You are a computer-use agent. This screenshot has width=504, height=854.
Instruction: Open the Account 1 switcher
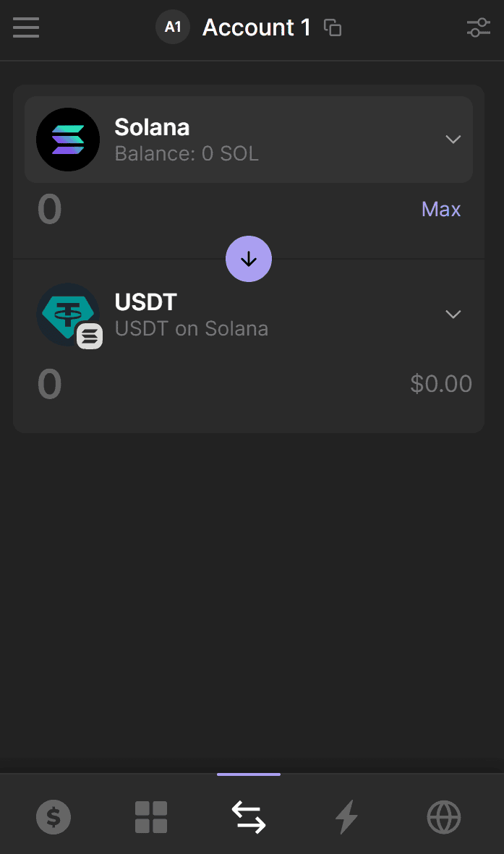256,27
